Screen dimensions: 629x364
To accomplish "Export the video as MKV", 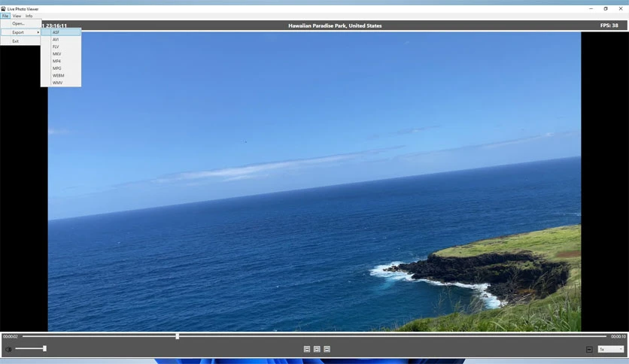I will tap(61, 54).
